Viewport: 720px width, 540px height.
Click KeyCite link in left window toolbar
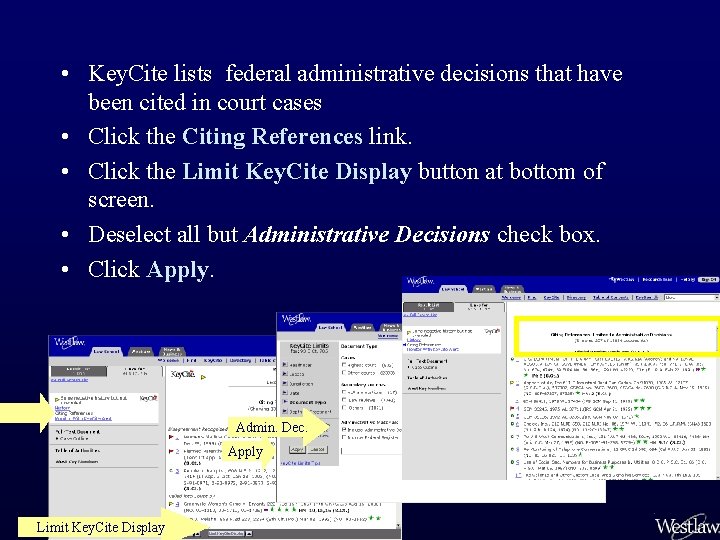[213, 360]
